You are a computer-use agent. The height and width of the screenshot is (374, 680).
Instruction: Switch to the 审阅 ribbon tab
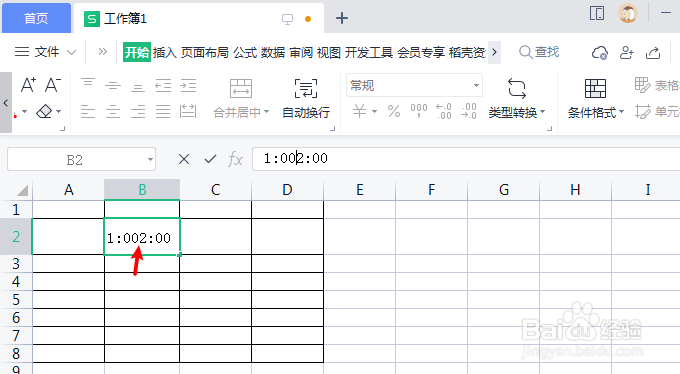click(301, 52)
